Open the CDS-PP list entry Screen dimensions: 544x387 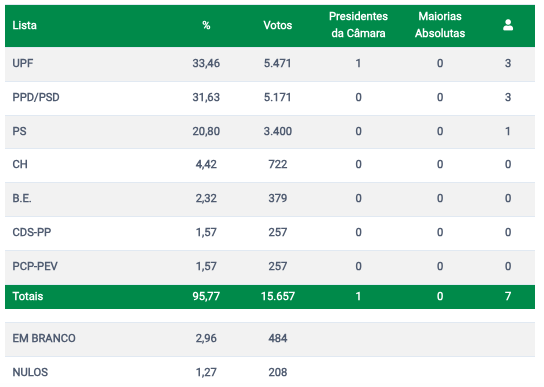32,232
